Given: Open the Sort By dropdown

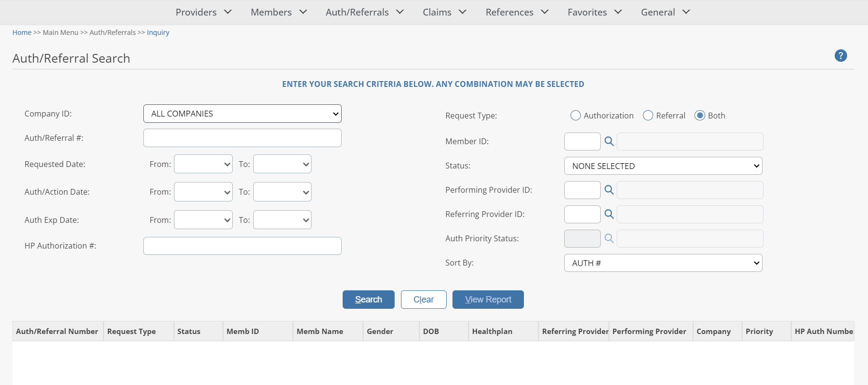Looking at the screenshot, I should [x=663, y=263].
